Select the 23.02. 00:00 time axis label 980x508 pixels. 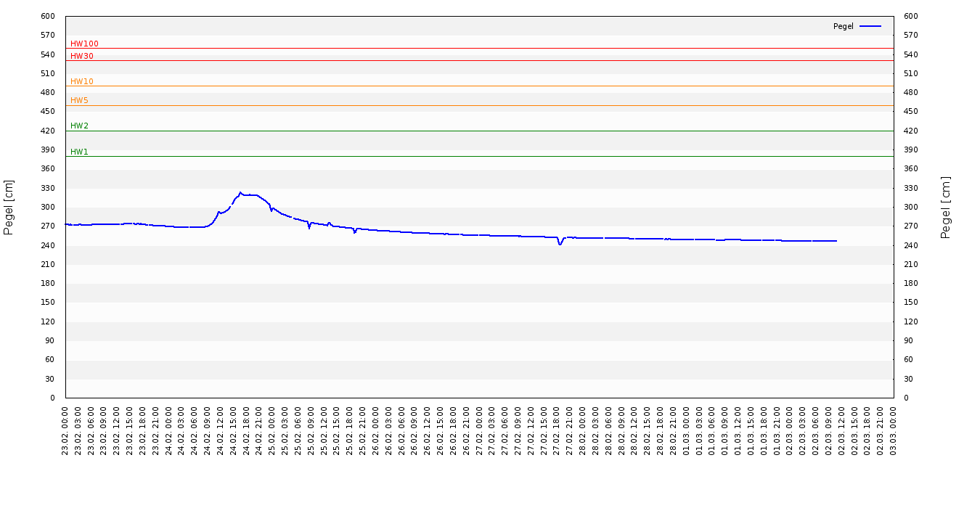(x=66, y=430)
